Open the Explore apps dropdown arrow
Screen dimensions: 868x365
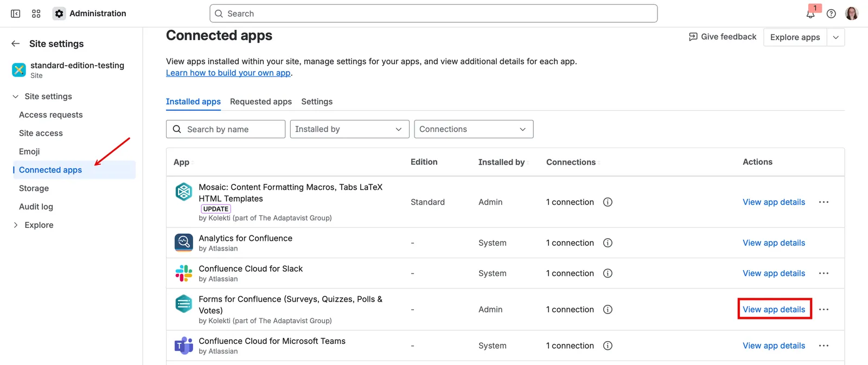[x=836, y=37]
